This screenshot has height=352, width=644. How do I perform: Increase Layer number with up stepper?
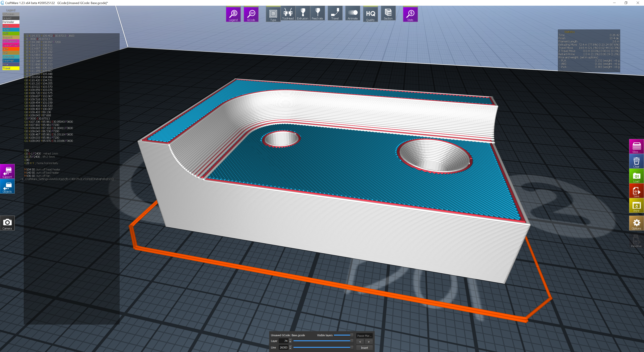point(290,340)
